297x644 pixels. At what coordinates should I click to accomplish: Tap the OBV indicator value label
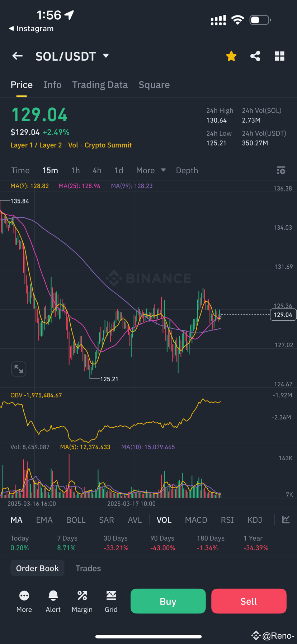pos(36,395)
